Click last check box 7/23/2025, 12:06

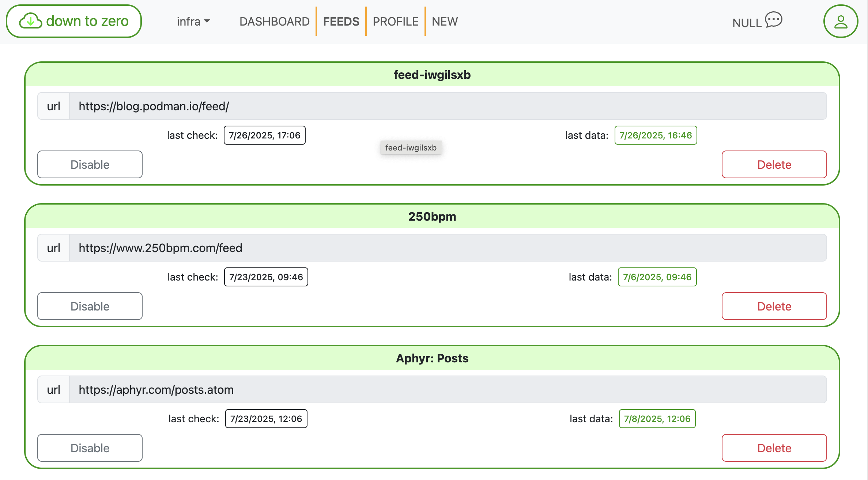[266, 419]
